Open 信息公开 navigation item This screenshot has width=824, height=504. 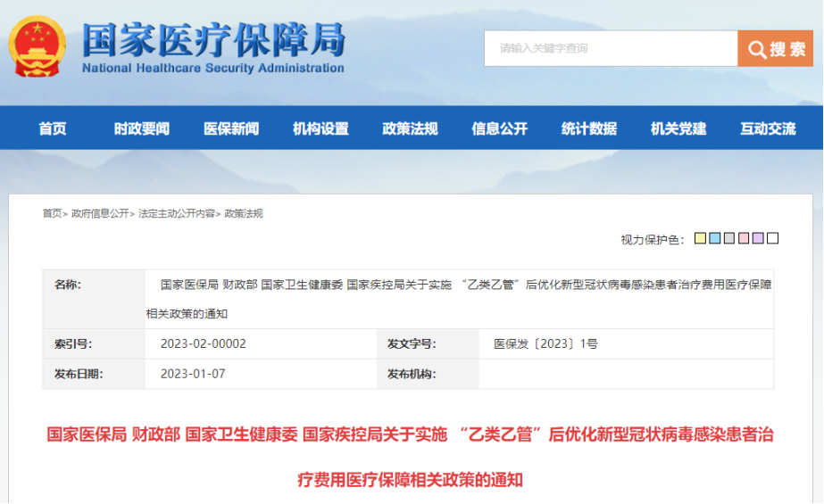(500, 128)
